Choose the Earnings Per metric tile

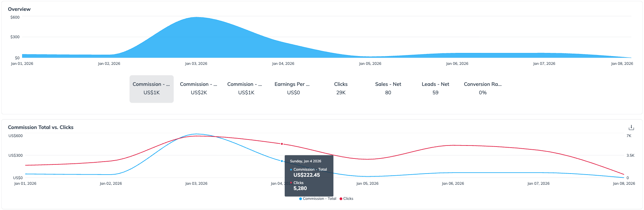pos(293,89)
